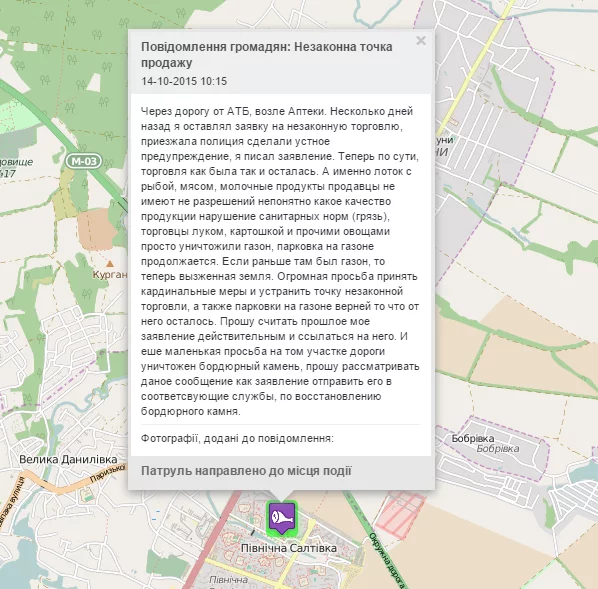Click the Курган triangle landmark icon
This screenshot has height=589, width=598.
pyautogui.click(x=110, y=264)
